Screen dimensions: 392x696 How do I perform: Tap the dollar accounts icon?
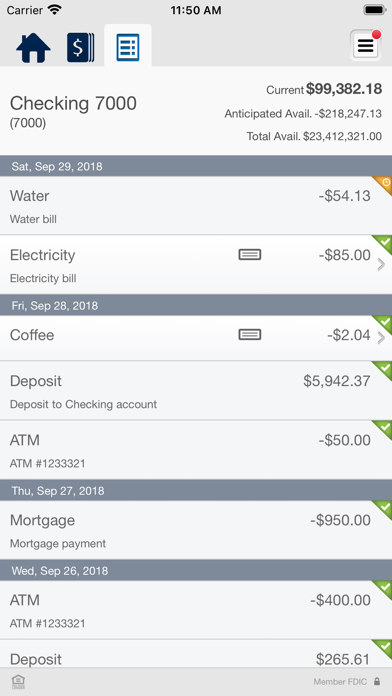80,47
